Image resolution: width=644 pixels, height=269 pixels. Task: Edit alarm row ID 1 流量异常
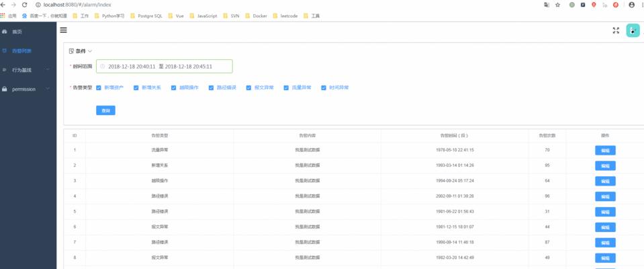click(605, 150)
